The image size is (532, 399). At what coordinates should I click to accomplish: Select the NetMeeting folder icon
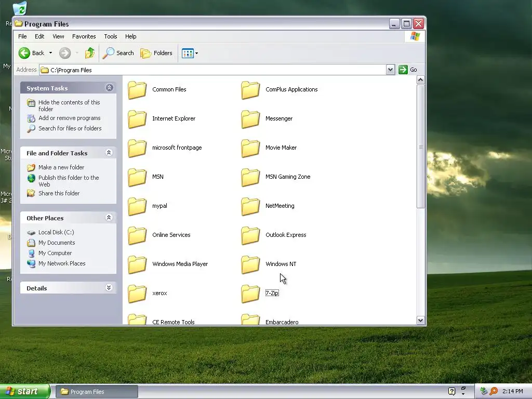coord(250,207)
